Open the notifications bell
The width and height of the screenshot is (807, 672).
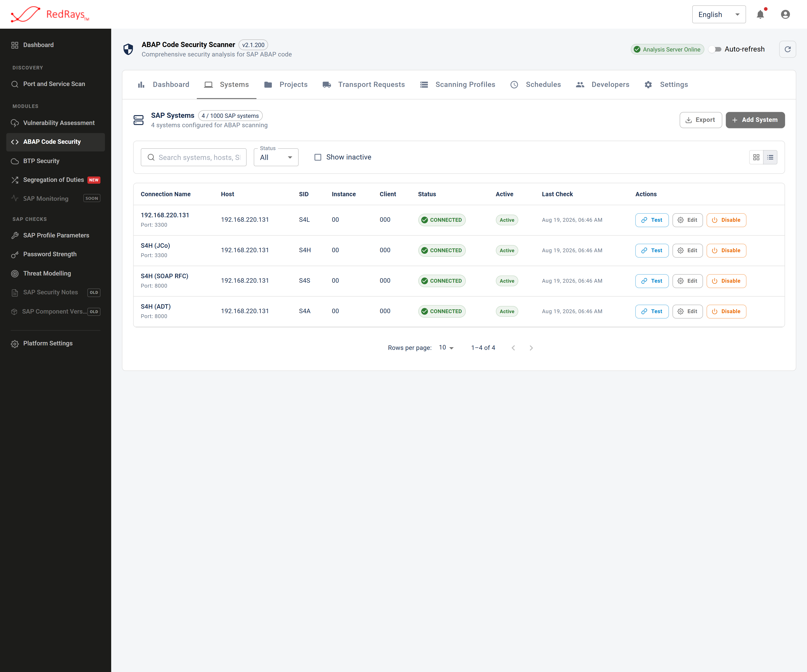[760, 15]
